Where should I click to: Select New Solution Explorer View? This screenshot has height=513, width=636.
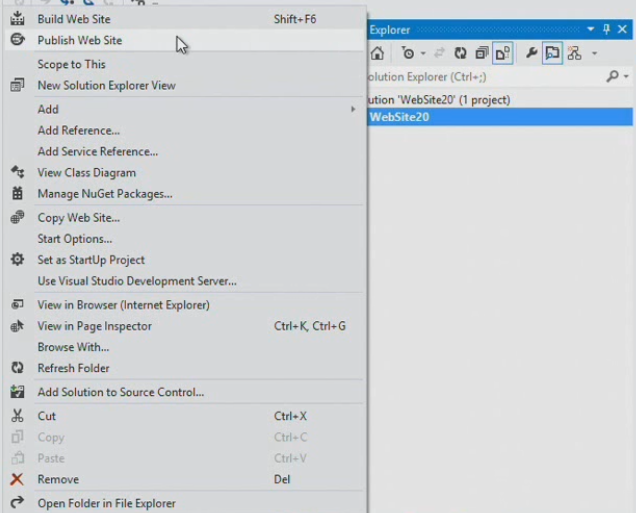point(184,86)
